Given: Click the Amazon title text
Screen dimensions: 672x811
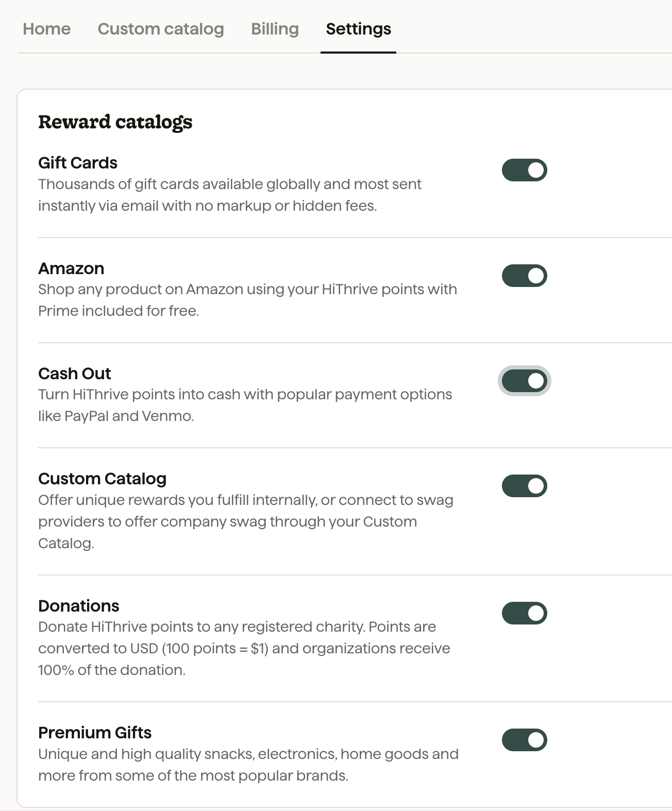Looking at the screenshot, I should point(71,268).
